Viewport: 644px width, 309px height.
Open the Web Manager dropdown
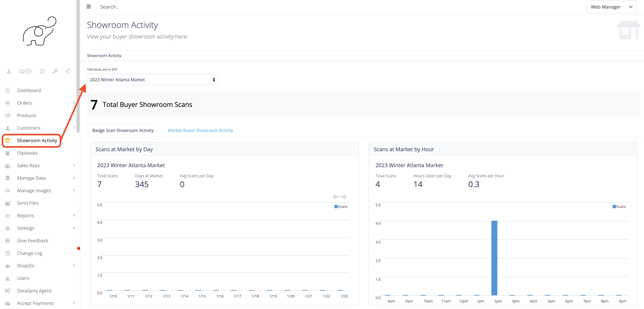[x=612, y=7]
